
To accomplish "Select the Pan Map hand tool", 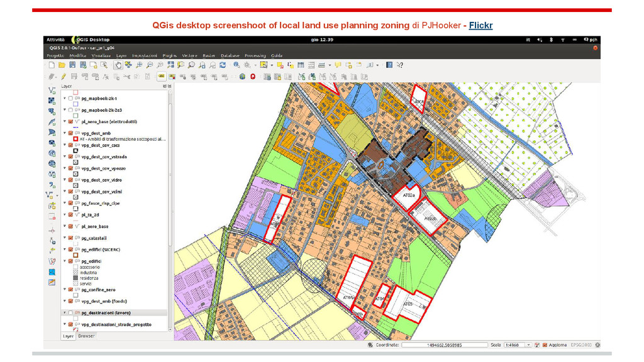I will click(118, 65).
